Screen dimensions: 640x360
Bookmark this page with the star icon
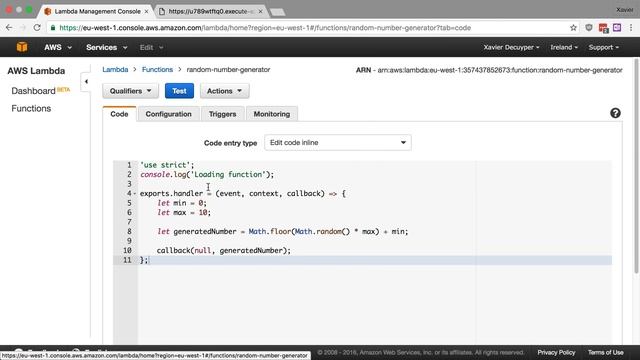573,28
